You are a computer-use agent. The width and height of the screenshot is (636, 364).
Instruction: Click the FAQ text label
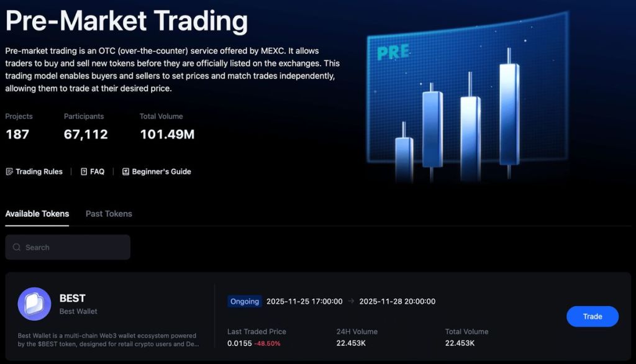click(96, 171)
